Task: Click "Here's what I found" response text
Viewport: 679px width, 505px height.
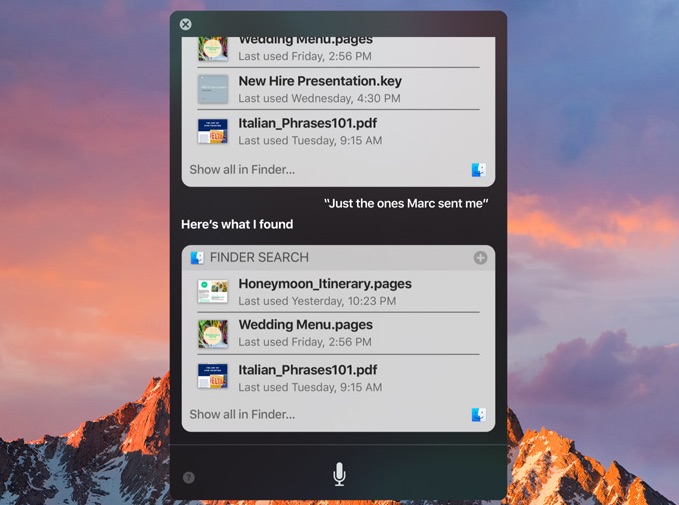Action: [237, 224]
